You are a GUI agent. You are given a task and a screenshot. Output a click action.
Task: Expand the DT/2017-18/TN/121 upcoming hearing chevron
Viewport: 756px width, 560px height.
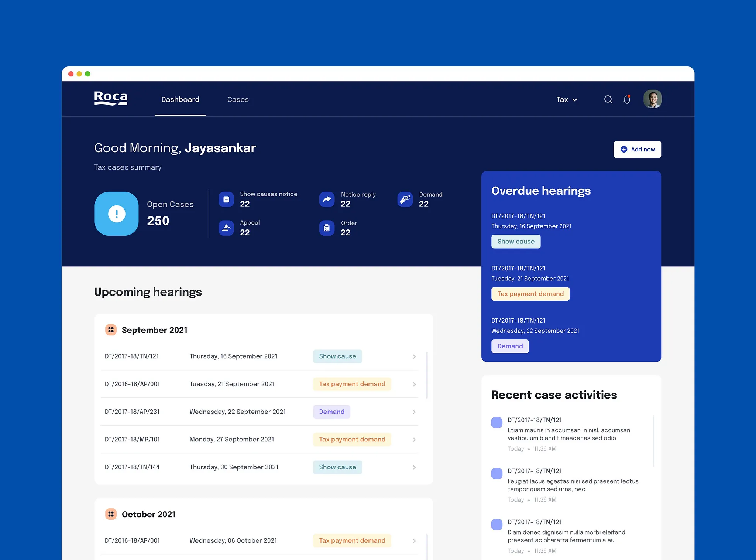[x=414, y=356]
